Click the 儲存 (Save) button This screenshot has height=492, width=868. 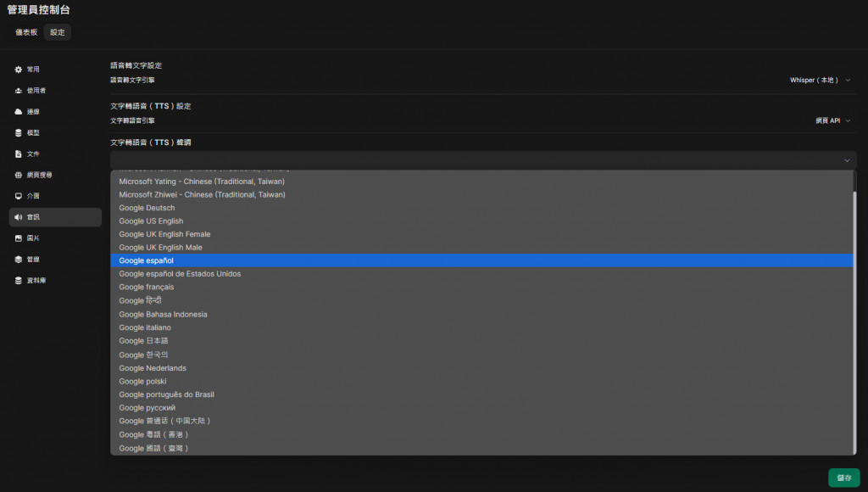coord(843,478)
